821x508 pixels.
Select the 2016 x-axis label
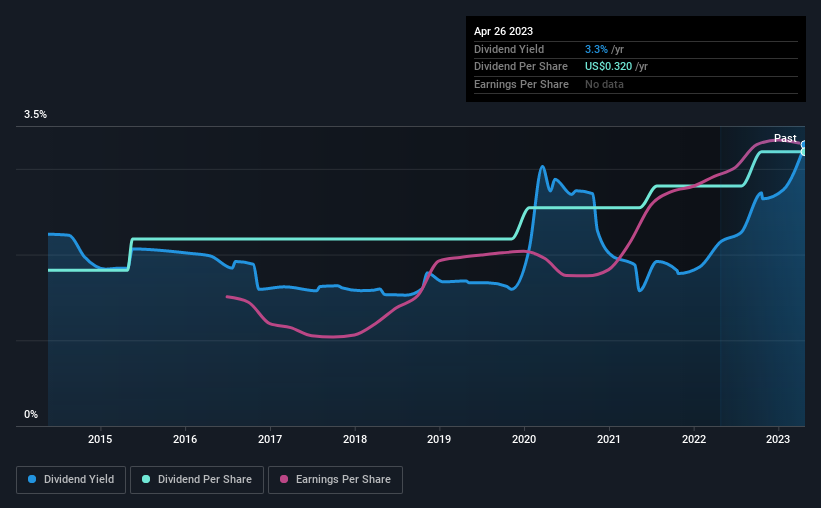pyautogui.click(x=185, y=439)
